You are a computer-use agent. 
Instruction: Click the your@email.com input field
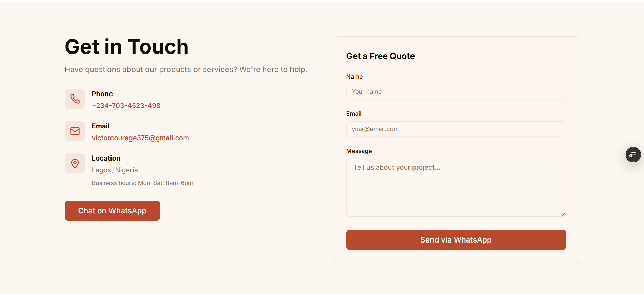[x=456, y=129]
